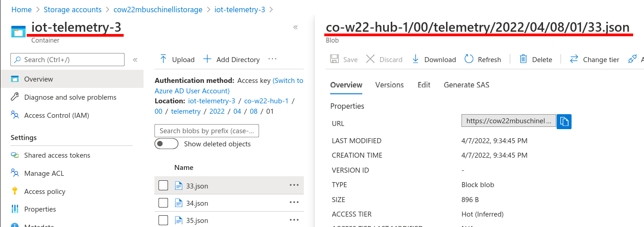Select the 34.json checkbox
The image size is (644, 227).
tap(163, 203)
